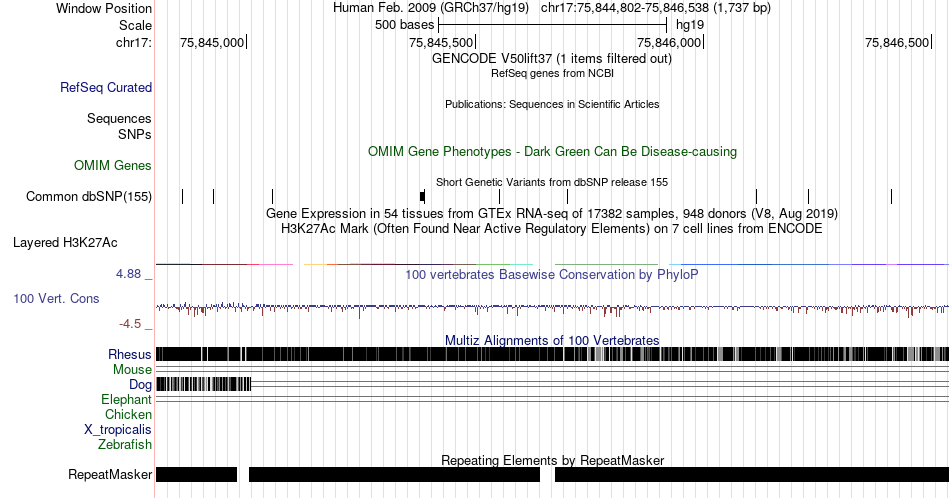The width and height of the screenshot is (950, 498).
Task: Click the Layered H3K27Ac track label
Action: 65,242
